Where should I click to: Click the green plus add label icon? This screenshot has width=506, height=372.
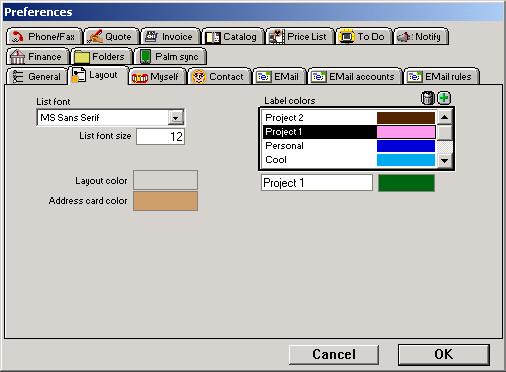pos(444,98)
